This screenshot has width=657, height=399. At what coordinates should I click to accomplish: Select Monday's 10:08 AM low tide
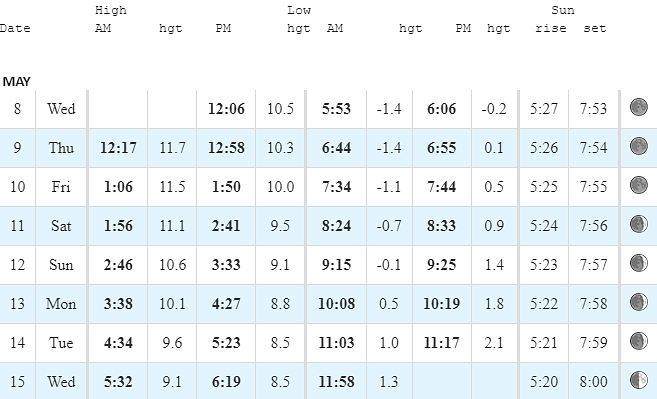(336, 304)
